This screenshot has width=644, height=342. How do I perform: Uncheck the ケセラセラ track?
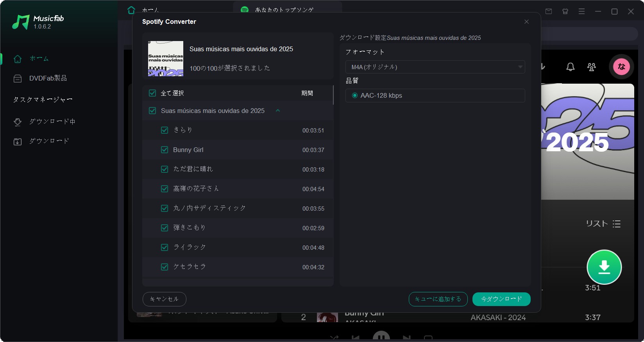coord(165,267)
